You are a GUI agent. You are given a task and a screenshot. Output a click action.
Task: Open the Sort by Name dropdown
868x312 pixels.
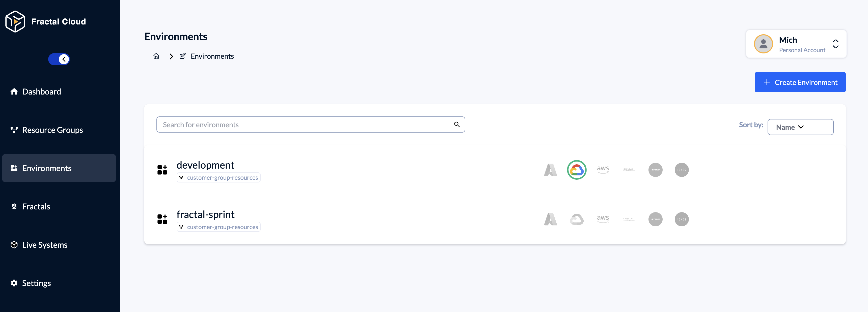[x=800, y=127]
